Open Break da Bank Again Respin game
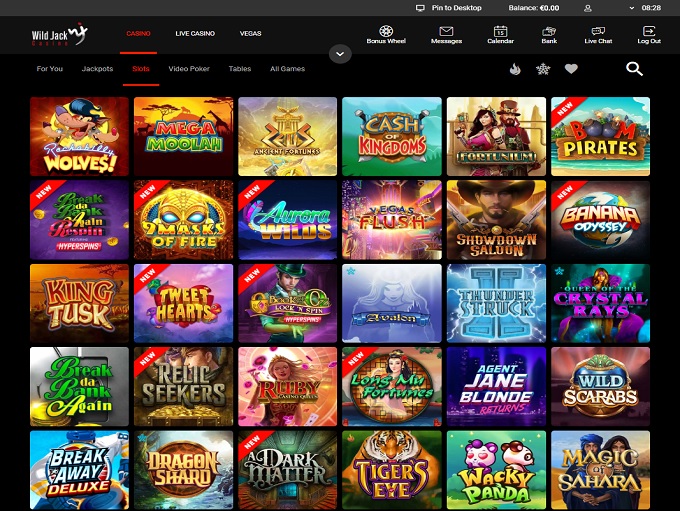Viewport: 680px width, 511px height. click(79, 220)
